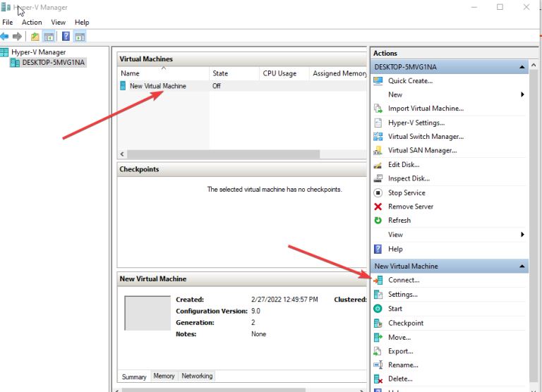The width and height of the screenshot is (542, 392).
Task: Click the Import Virtual Machine icon
Action: (x=378, y=109)
